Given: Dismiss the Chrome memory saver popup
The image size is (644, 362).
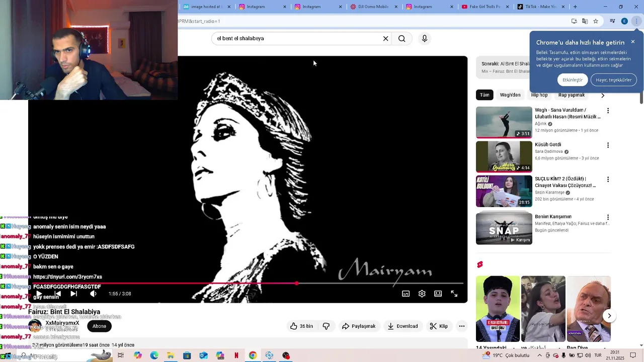Looking at the screenshot, I should [633, 42].
